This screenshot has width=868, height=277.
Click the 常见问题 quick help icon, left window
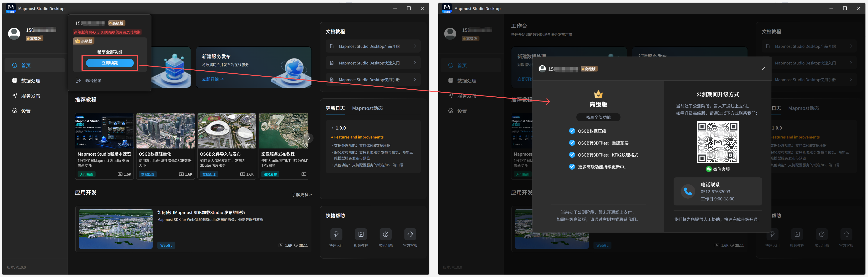[385, 234]
